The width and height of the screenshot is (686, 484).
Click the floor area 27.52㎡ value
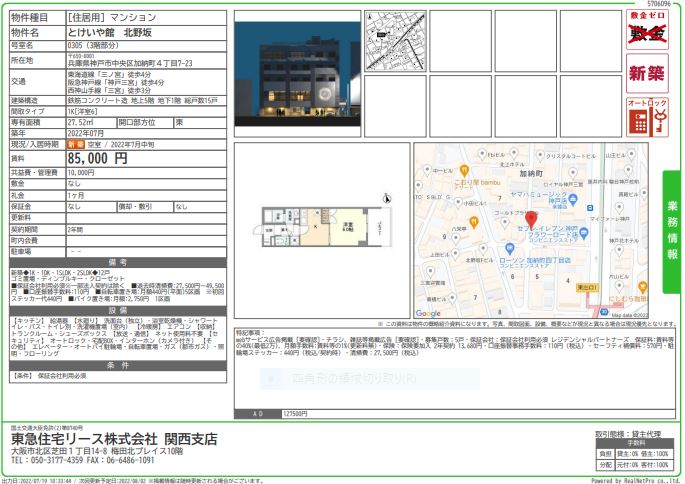(x=80, y=123)
